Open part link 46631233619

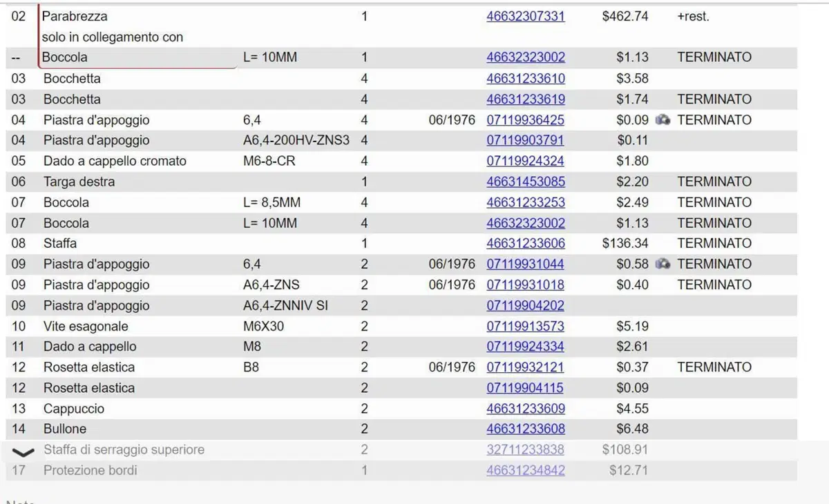[526, 99]
